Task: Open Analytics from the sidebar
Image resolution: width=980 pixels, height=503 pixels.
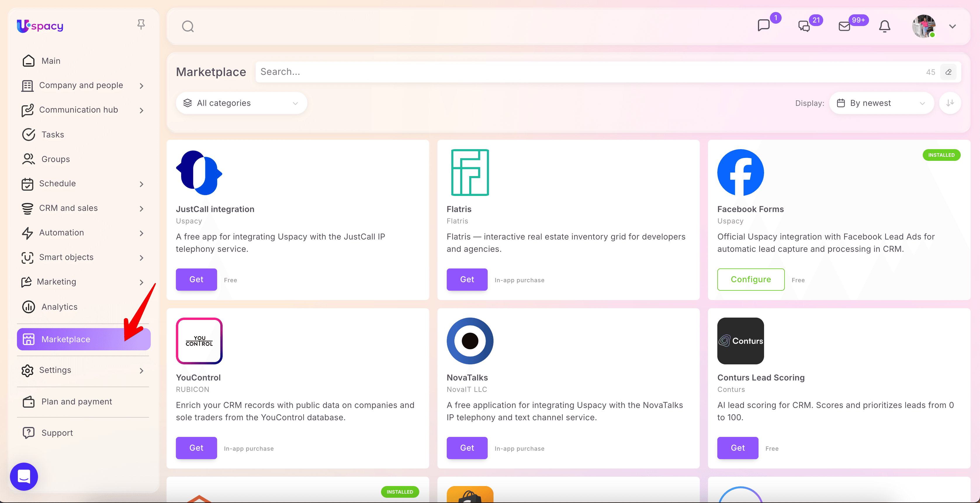Action: coord(59,307)
